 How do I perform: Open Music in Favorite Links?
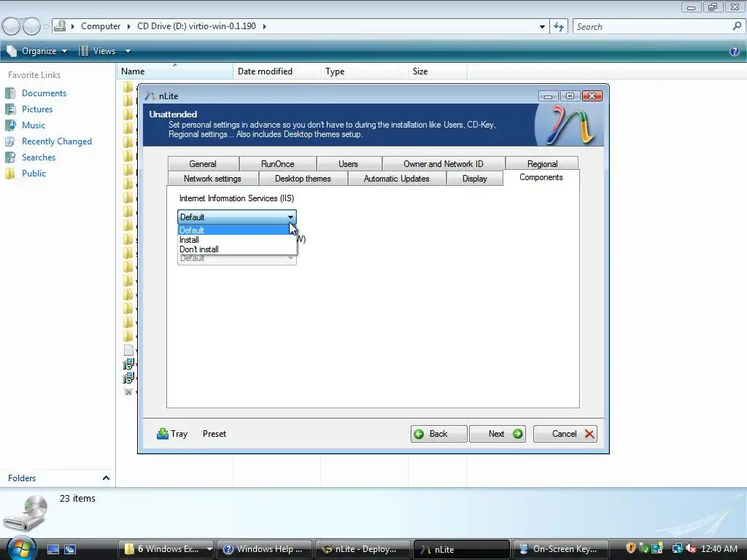tap(34, 125)
